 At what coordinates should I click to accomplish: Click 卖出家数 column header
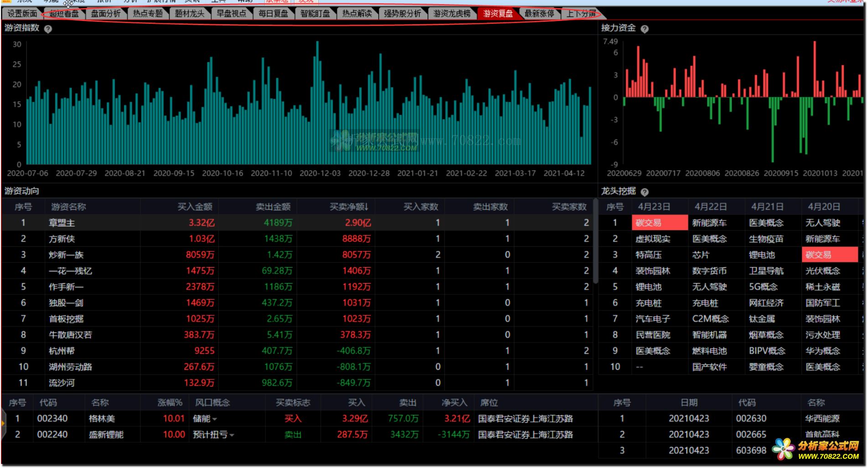(490, 207)
